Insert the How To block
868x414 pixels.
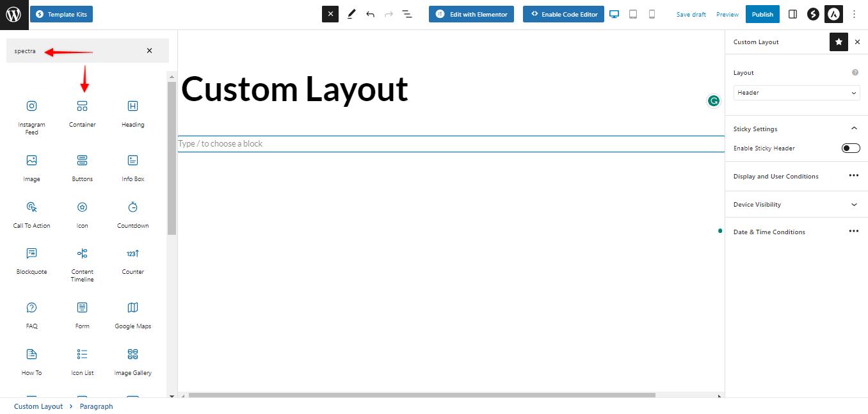pos(32,362)
